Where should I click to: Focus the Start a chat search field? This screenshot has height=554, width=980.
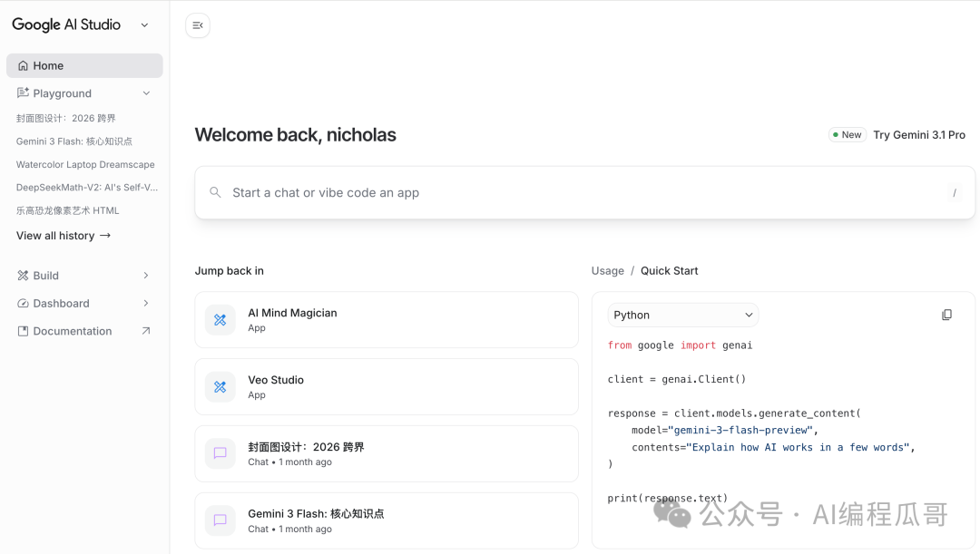click(x=584, y=192)
